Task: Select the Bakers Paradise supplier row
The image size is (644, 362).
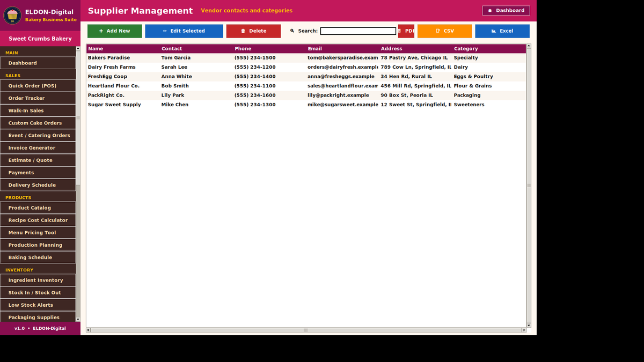Action: (x=306, y=58)
